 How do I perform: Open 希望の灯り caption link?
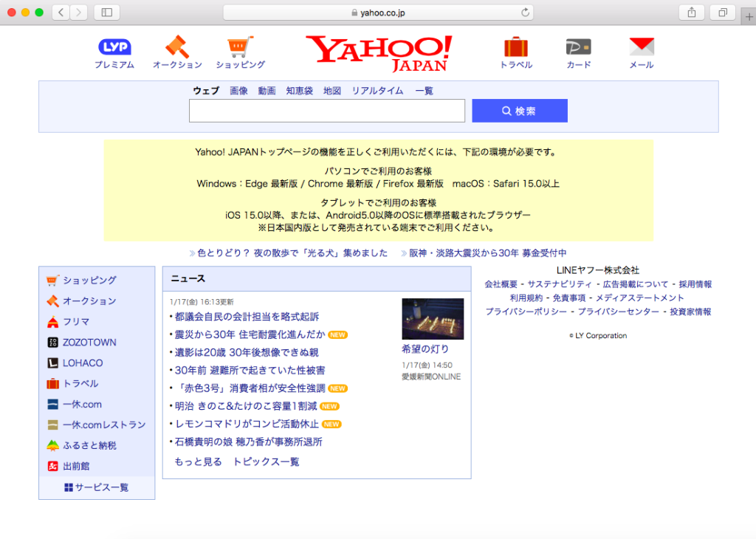(425, 349)
